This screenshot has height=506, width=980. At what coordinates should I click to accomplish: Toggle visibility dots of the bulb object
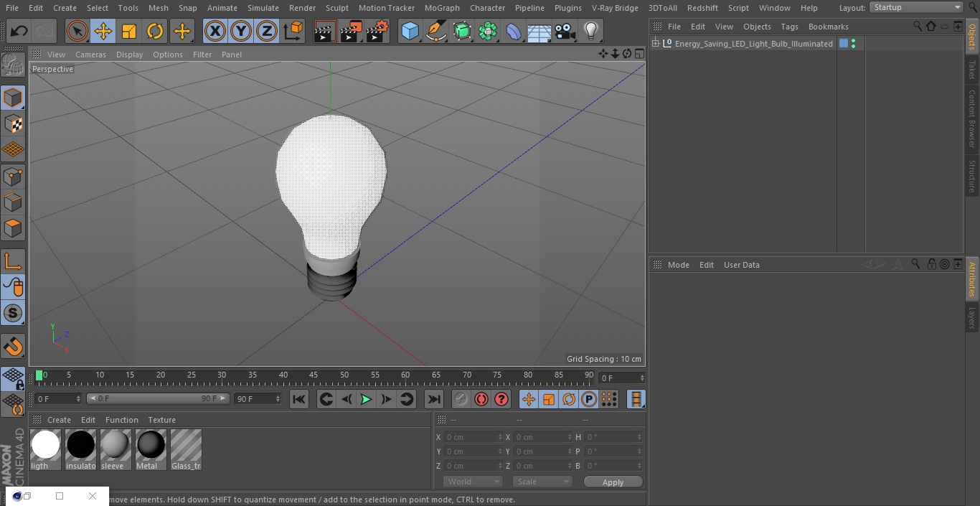point(853,44)
